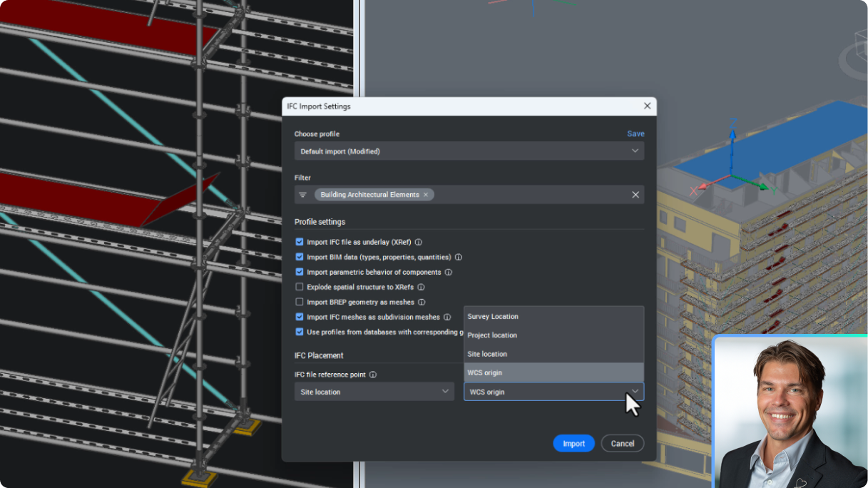Click the info icon for Import BIM data
Viewport: 868px width, 488px height.
pyautogui.click(x=459, y=257)
